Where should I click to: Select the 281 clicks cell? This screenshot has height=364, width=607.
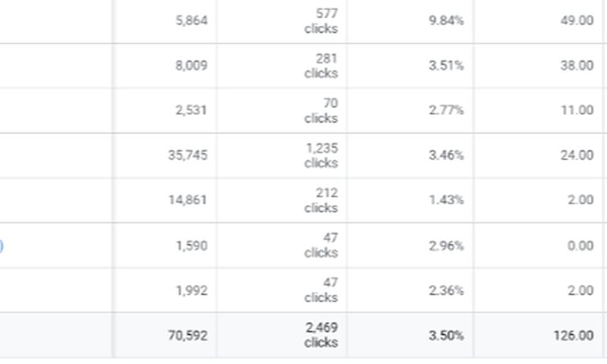pos(321,65)
